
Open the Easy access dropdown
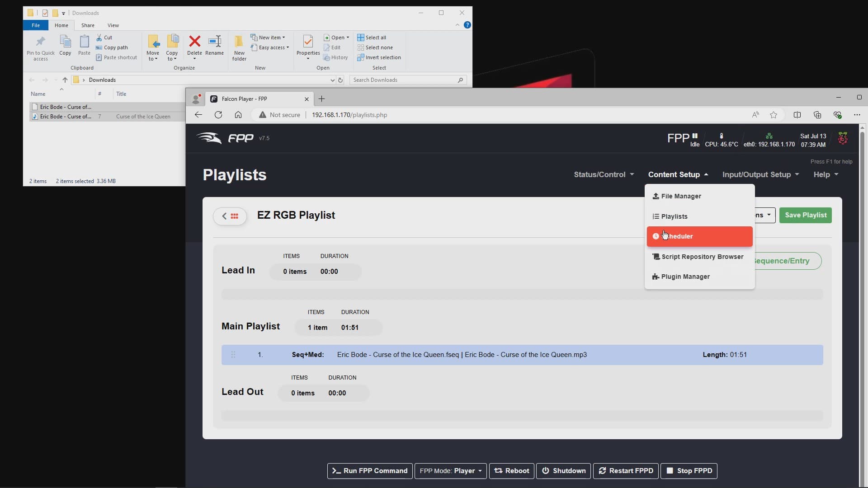click(x=270, y=47)
